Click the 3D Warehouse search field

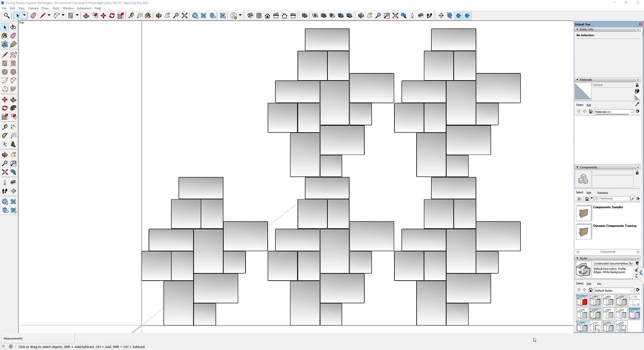click(611, 199)
